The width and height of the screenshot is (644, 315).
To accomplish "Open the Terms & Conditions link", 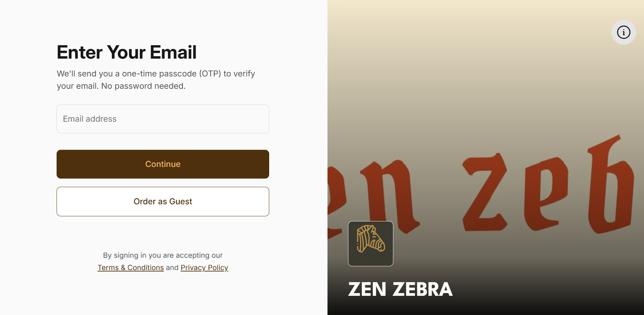I will [x=131, y=268].
